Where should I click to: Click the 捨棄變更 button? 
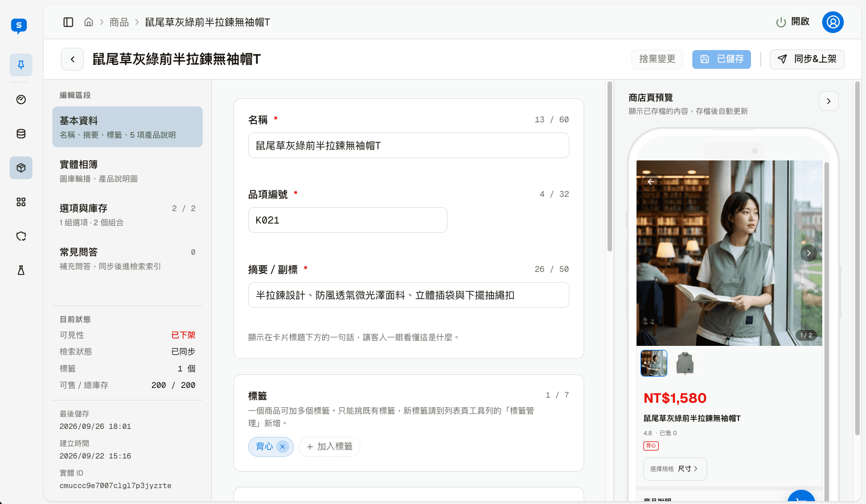(657, 59)
